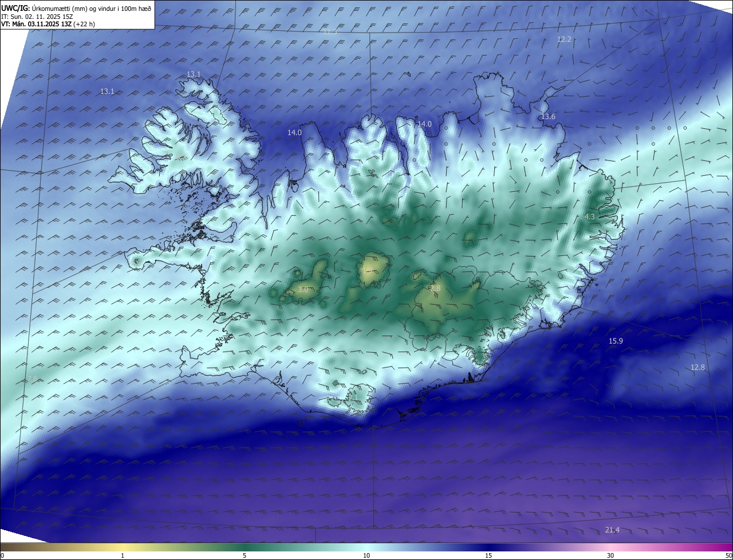
Task: Click the 15 tick on the color scale
Action: pyautogui.click(x=488, y=555)
